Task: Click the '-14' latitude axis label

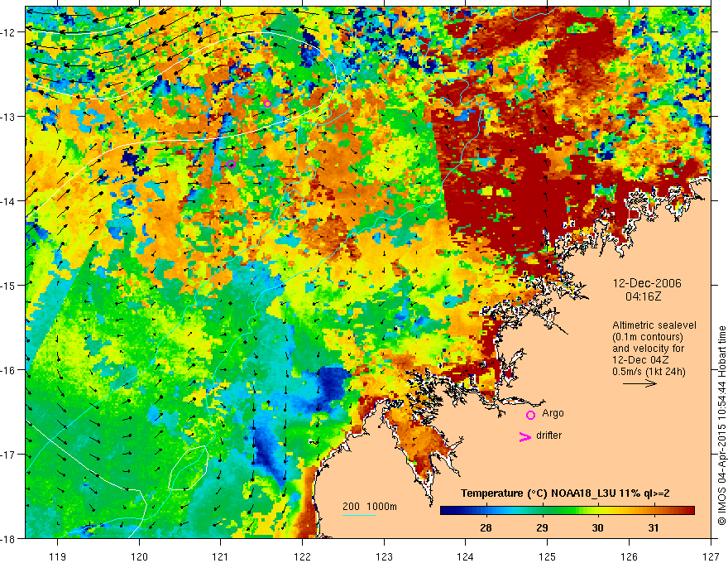Action: point(10,200)
